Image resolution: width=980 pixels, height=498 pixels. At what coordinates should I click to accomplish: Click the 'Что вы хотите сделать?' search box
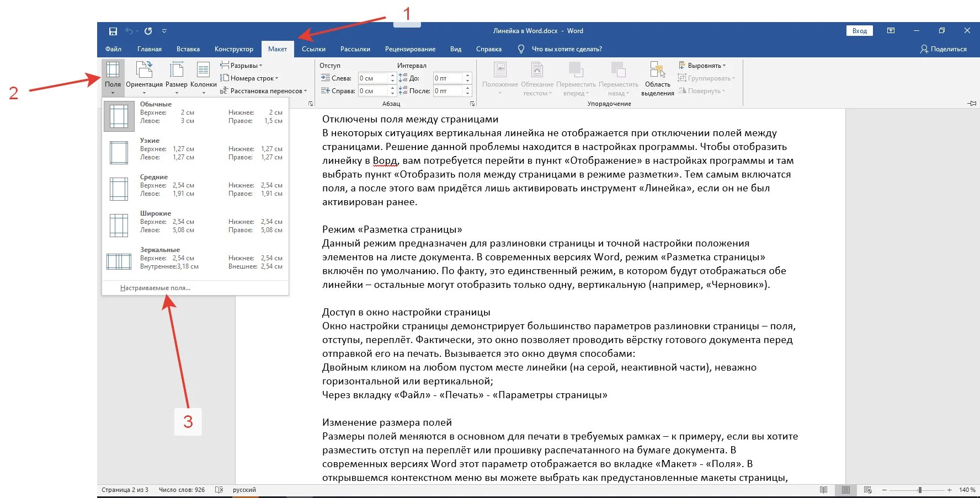coord(566,49)
